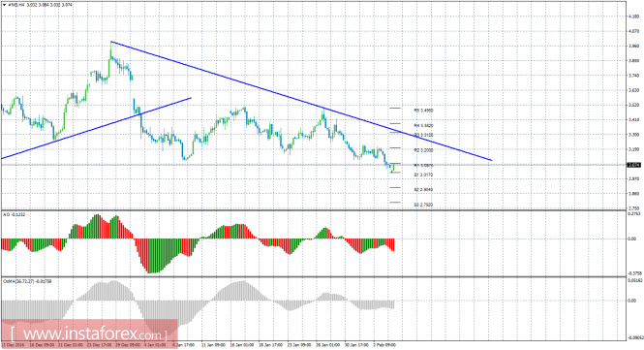Click the 11 Jan 09:00 time axis label
This screenshot has height=350, width=644.
click(x=214, y=345)
